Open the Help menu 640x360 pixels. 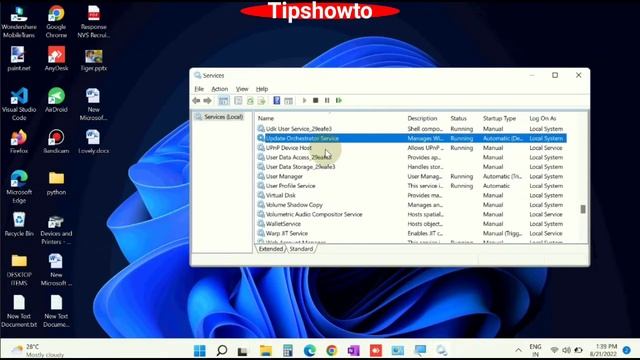point(262,89)
